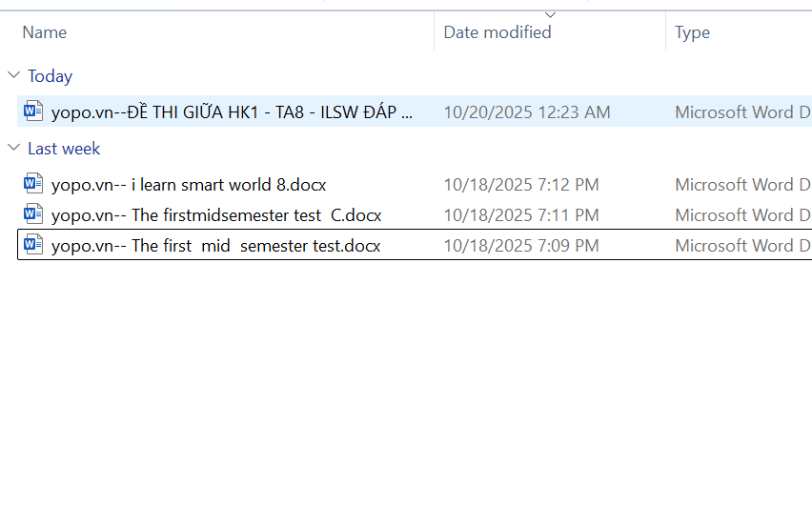Click the date 10/20/2025 12:23 AM
This screenshot has height=527, width=812.
pyautogui.click(x=527, y=112)
